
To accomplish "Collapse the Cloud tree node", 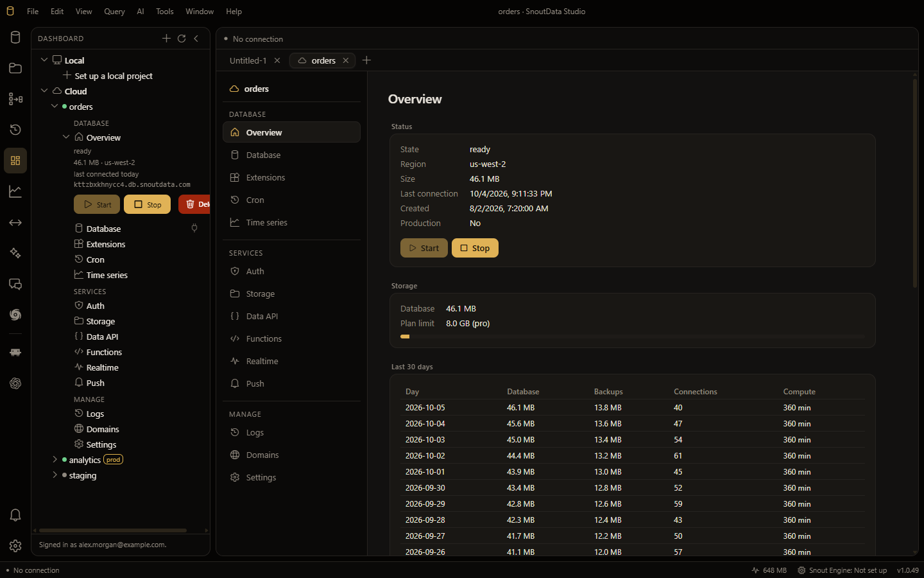I will pyautogui.click(x=44, y=91).
